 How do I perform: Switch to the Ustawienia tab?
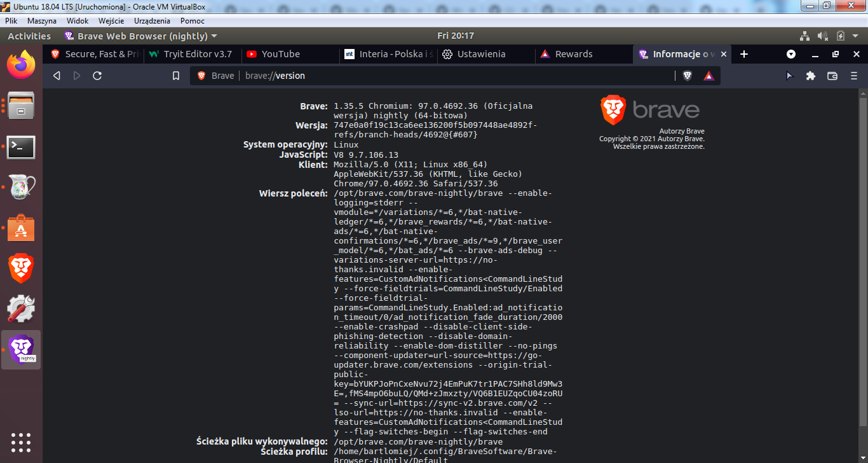point(485,55)
